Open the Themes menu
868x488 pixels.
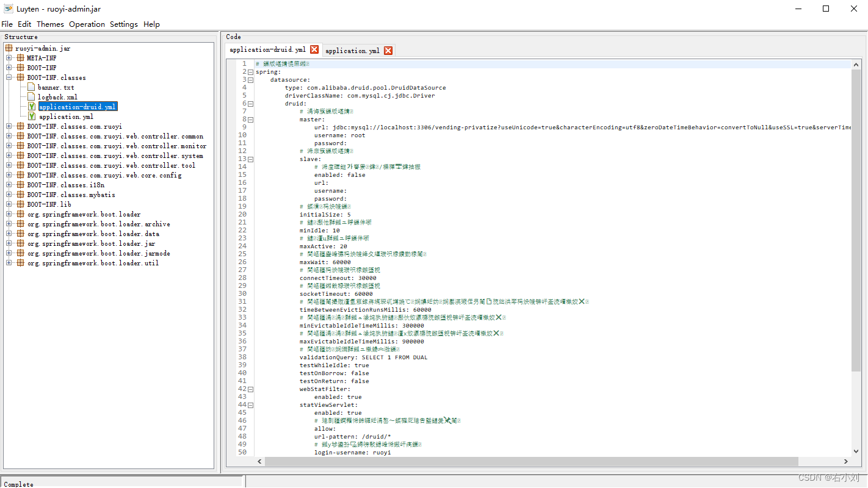[x=50, y=24]
